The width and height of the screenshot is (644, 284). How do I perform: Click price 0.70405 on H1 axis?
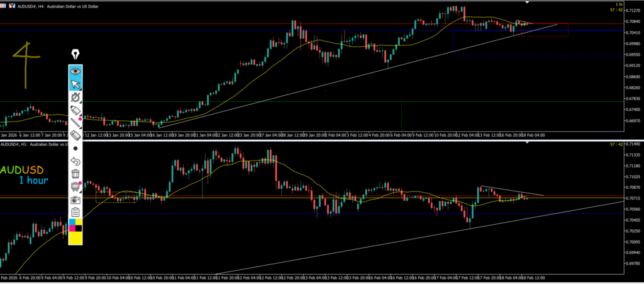coord(632,220)
